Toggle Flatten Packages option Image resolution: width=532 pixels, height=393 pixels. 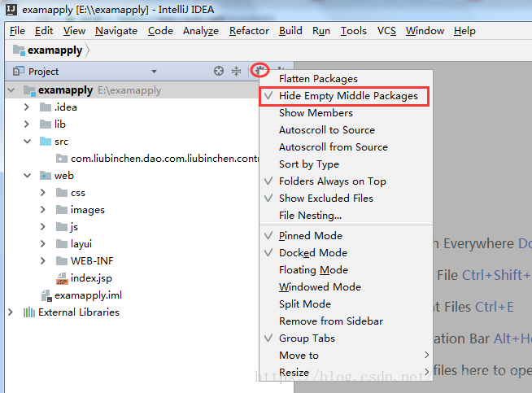pyautogui.click(x=346, y=79)
